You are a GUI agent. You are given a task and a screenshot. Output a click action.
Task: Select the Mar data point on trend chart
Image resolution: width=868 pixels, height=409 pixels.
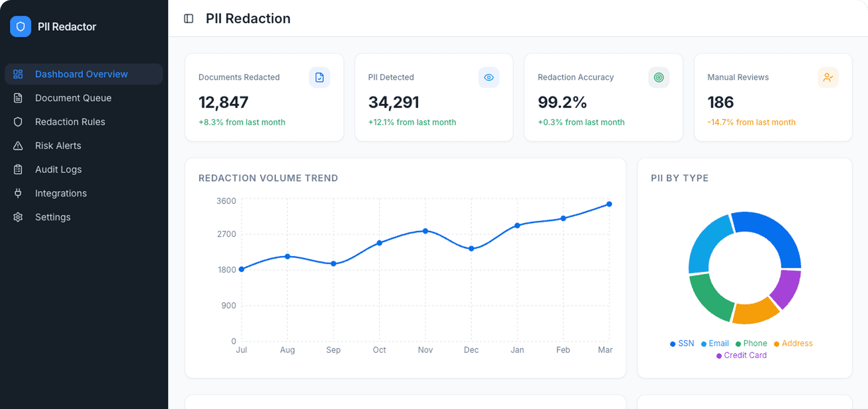pos(609,204)
